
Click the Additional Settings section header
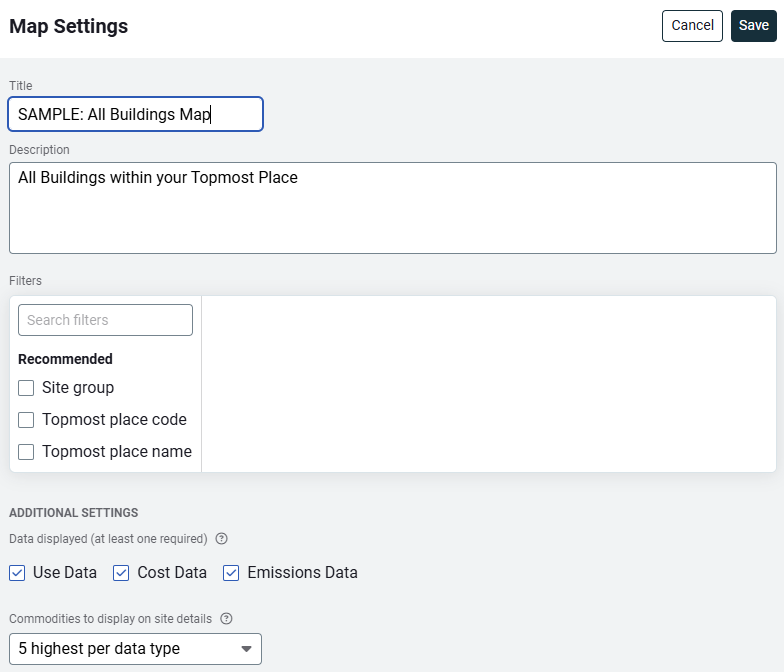(73, 513)
